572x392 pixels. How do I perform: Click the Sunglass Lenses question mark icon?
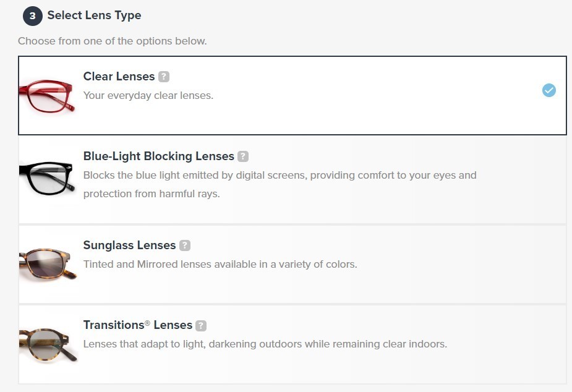click(x=185, y=245)
